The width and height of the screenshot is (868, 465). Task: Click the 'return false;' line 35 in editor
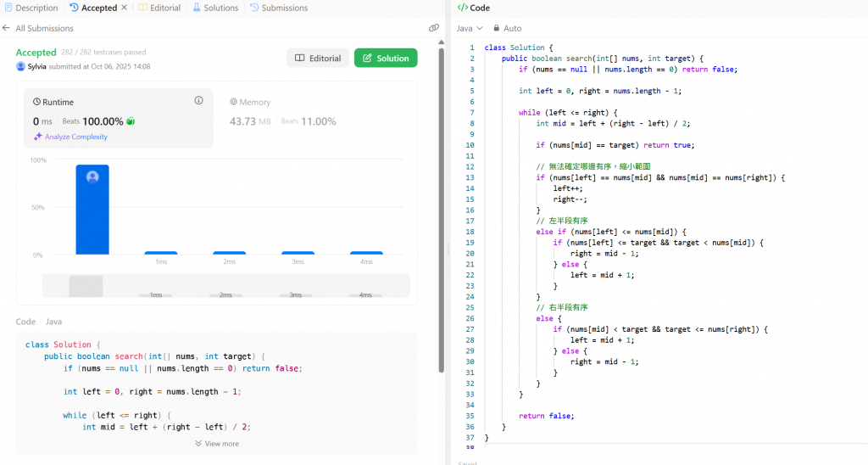click(547, 416)
